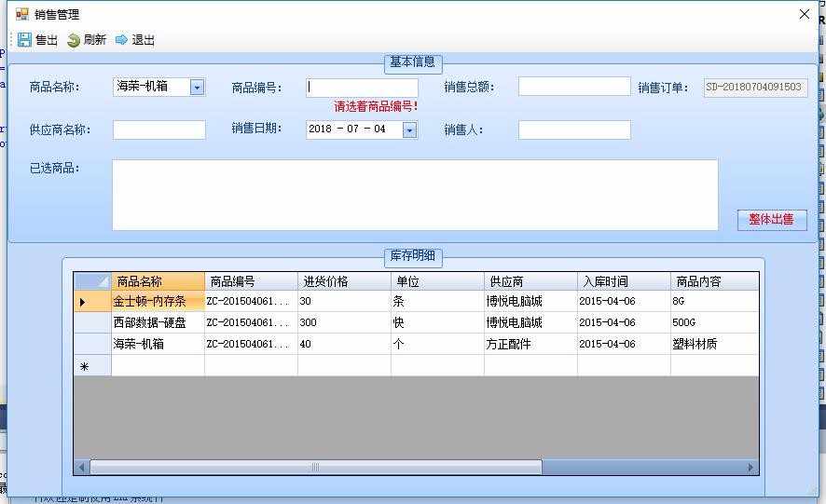Viewport: 826px width, 504px height.
Task: Click the scrollbar right arrow
Action: tap(750, 467)
